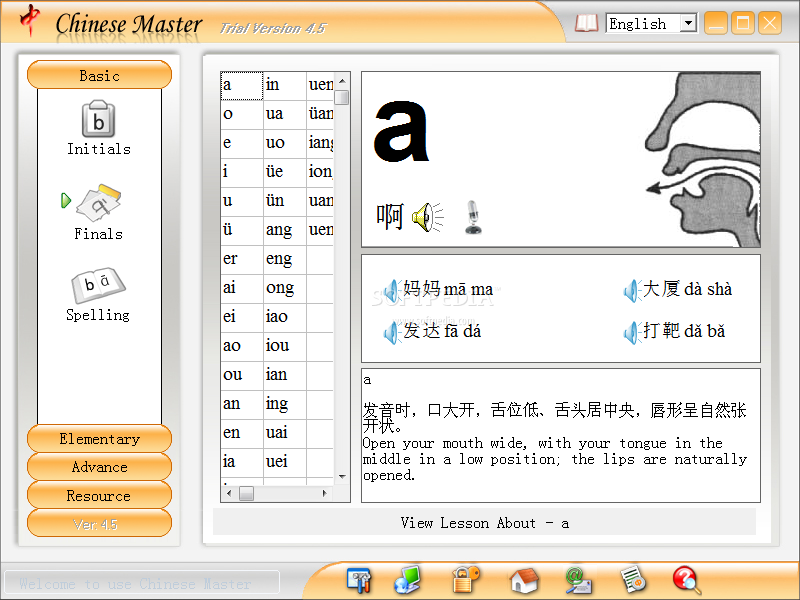Open help question mark search icon
Viewport: 800px width, 600px height.
click(686, 581)
